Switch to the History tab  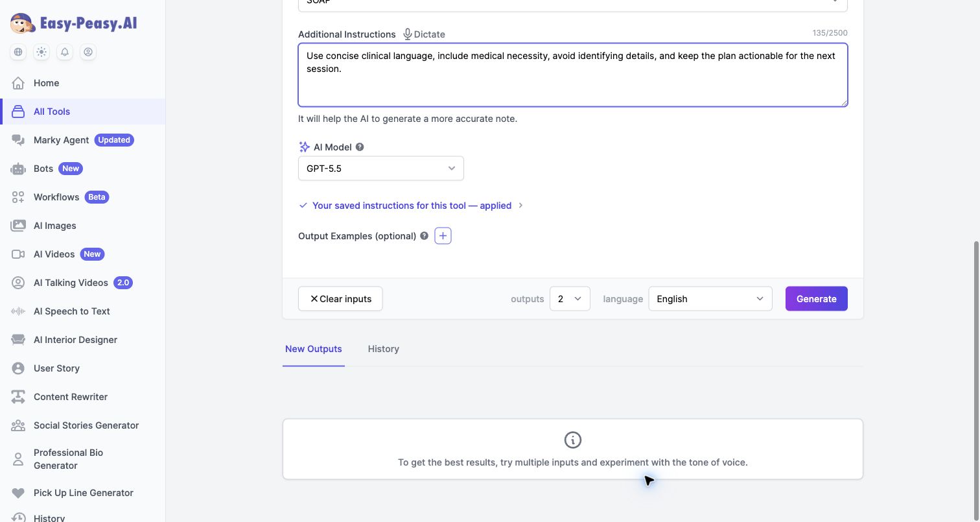click(384, 349)
